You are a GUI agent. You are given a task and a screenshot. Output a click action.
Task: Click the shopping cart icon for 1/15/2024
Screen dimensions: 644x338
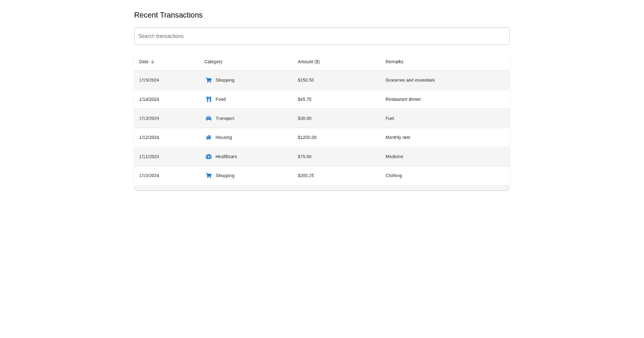(209, 80)
